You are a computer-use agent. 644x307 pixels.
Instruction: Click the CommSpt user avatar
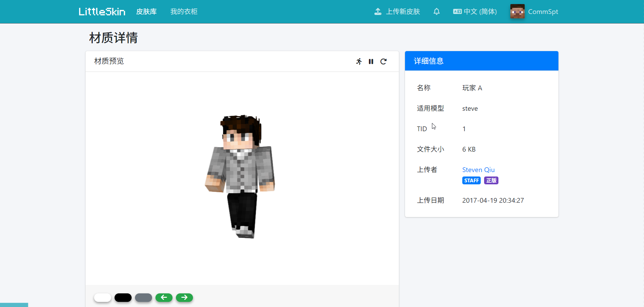[517, 12]
